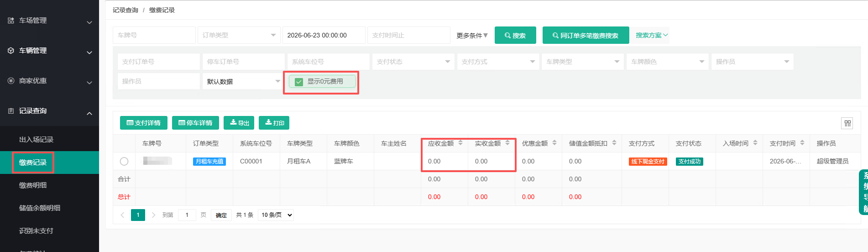Click the 记录查询 document icon
Screen dimensions: 868x252
point(11,111)
